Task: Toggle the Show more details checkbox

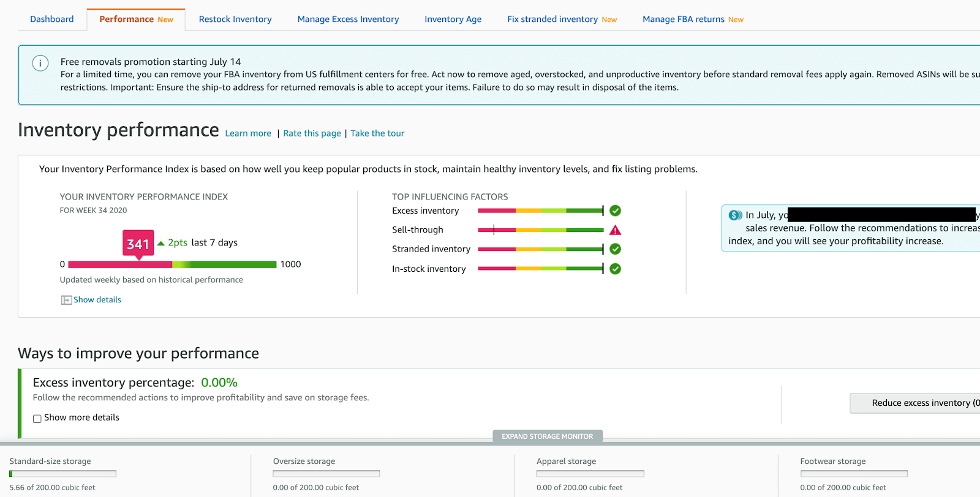Action: (37, 419)
